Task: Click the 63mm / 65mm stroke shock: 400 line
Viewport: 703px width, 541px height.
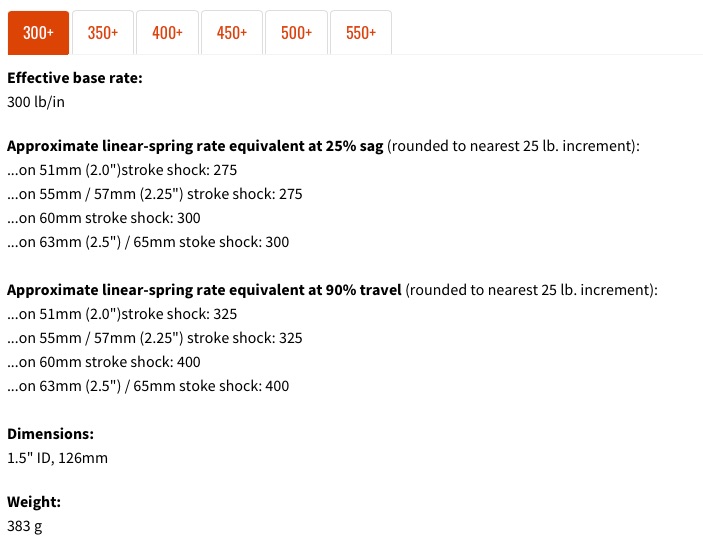Action: tap(148, 386)
